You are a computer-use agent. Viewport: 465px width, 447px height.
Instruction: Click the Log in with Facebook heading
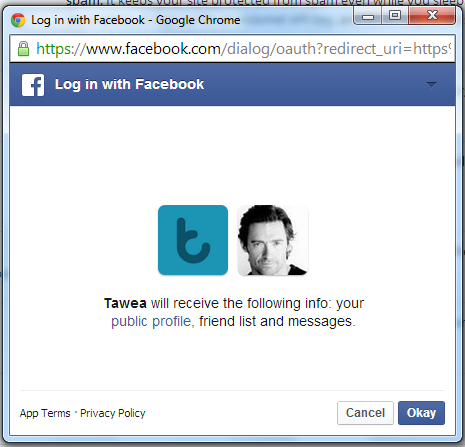coord(129,84)
